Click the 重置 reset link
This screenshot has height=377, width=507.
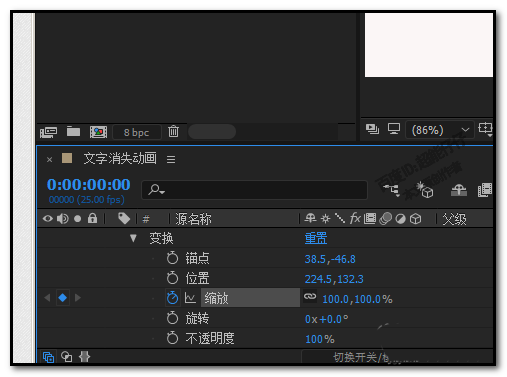coord(316,238)
